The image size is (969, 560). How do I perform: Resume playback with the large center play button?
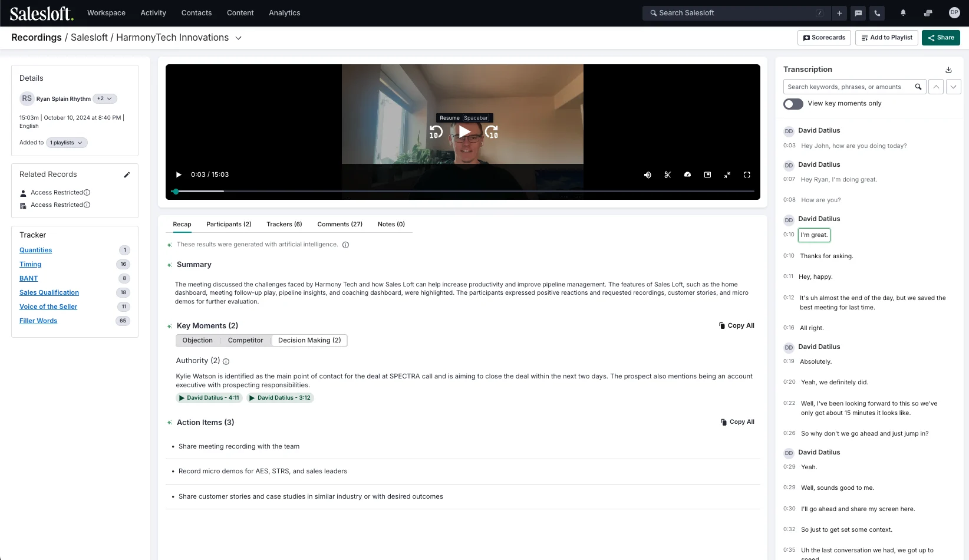[x=464, y=131]
